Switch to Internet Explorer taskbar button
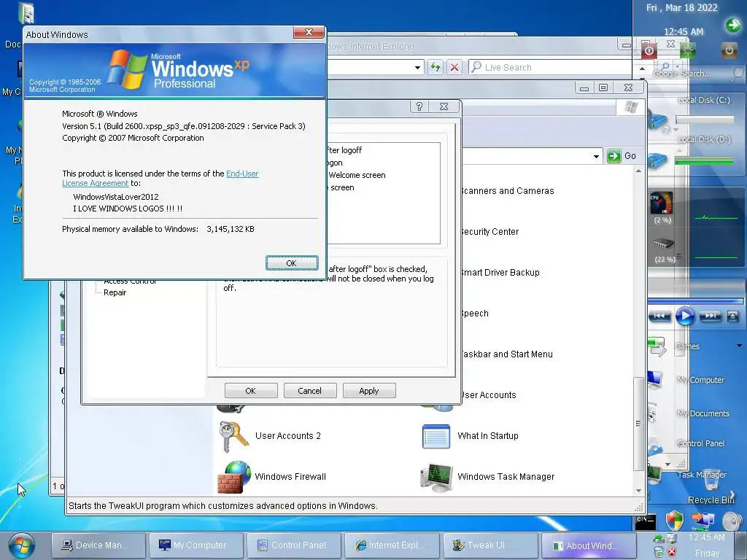The width and height of the screenshot is (747, 560). [x=392, y=545]
